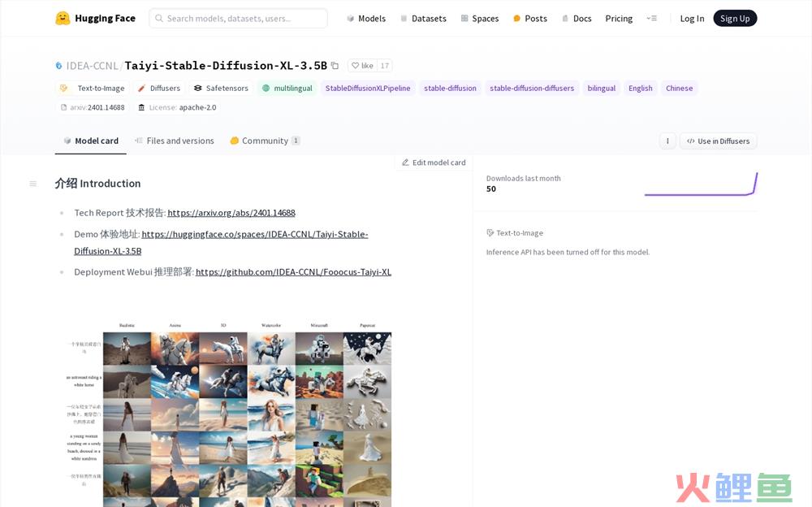Open the Fooocus-Taiyi-XL GitHub link
This screenshot has height=507, width=812.
coord(294,271)
